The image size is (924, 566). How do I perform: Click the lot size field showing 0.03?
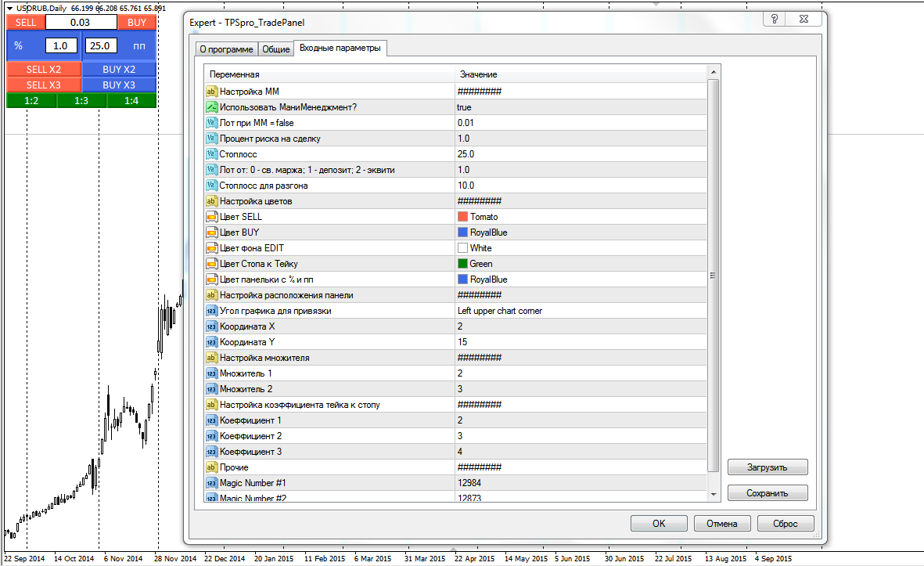pos(81,23)
